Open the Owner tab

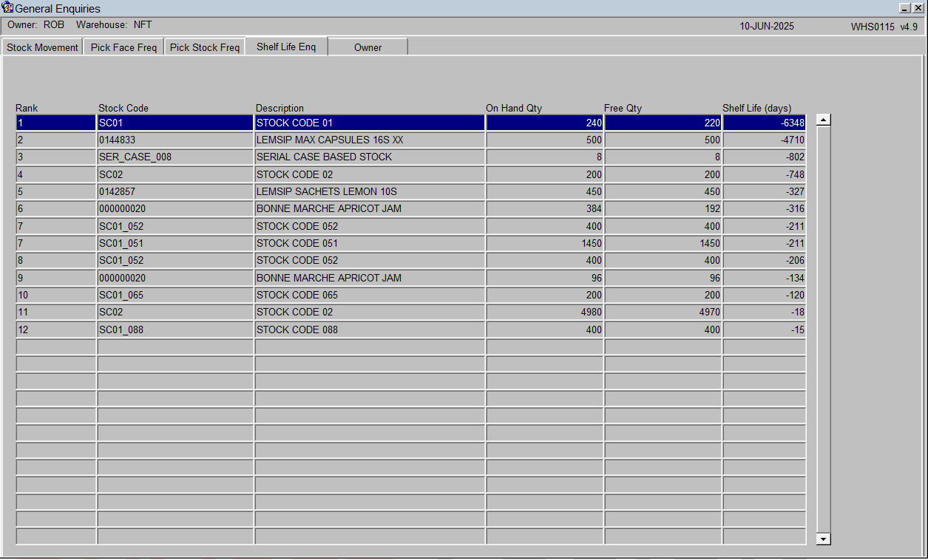coord(368,47)
